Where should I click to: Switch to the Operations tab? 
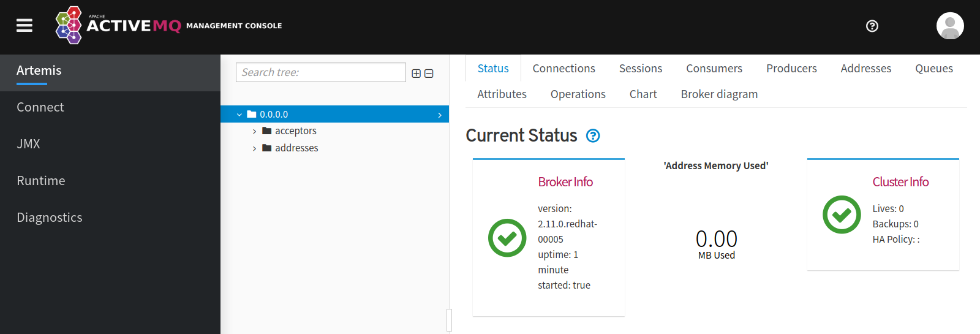coord(578,94)
